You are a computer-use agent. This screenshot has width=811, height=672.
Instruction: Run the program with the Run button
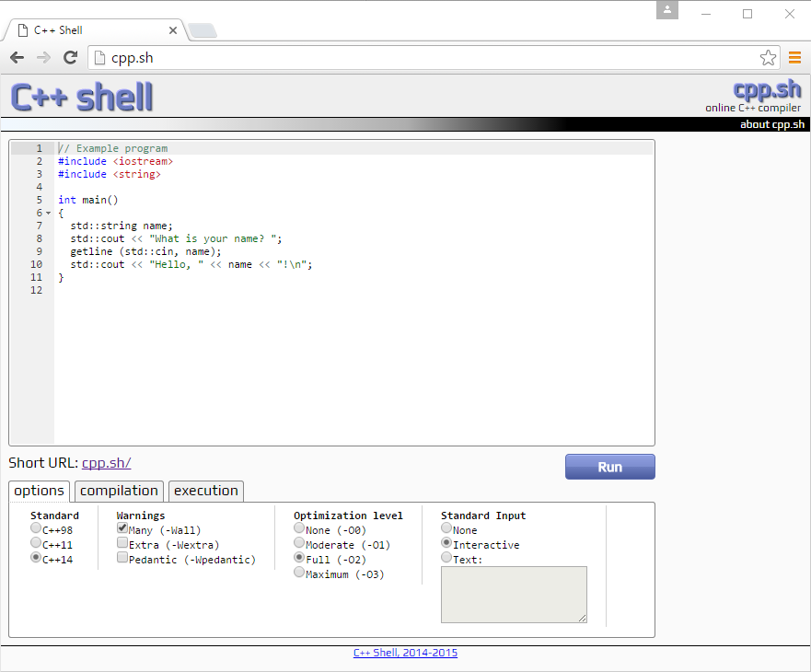(609, 467)
